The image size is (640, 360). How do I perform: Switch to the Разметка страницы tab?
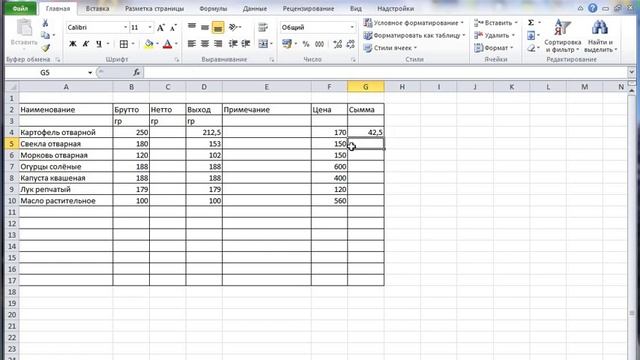154,9
